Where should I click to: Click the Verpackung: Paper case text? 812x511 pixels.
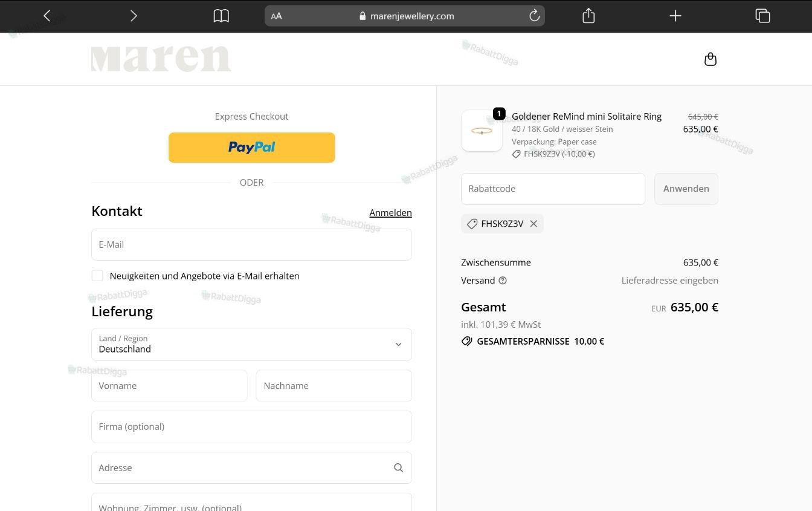(554, 142)
